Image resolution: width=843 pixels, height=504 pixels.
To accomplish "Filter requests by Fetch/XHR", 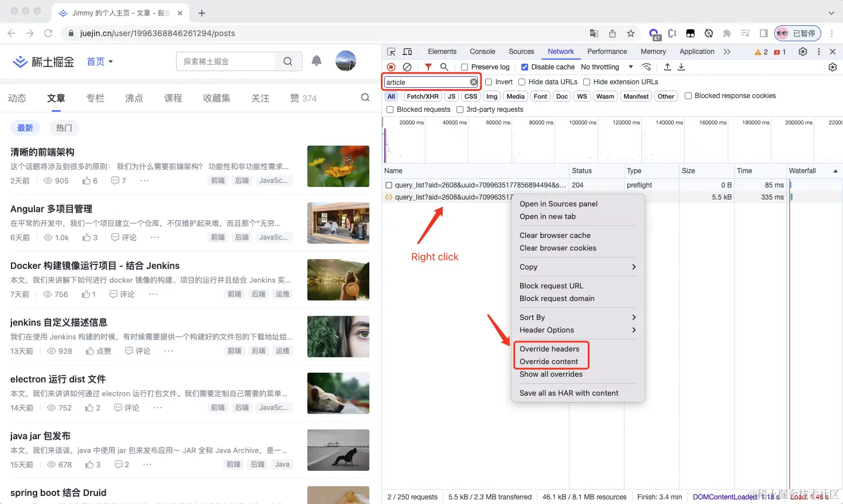I will tap(423, 96).
